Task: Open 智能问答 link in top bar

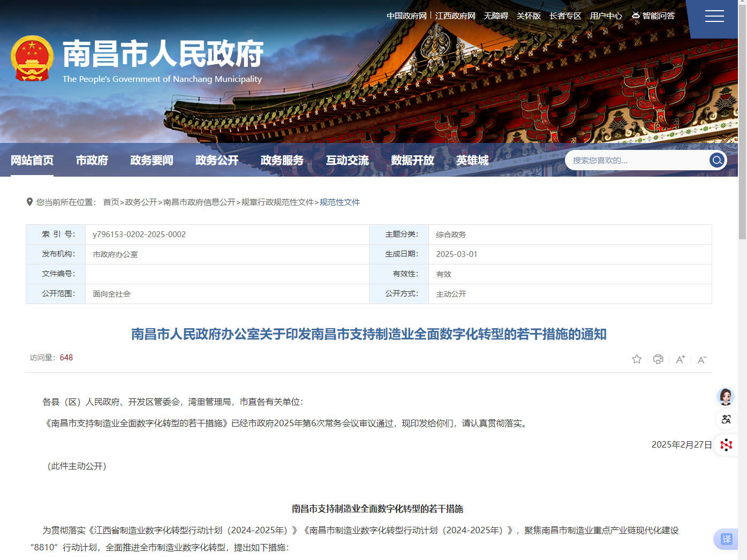Action: pyautogui.click(x=653, y=16)
